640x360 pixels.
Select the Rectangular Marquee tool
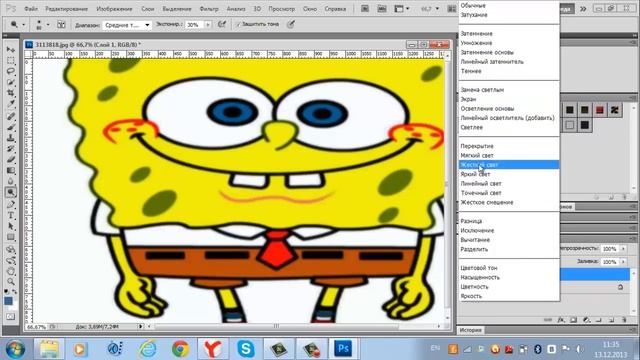[11, 60]
